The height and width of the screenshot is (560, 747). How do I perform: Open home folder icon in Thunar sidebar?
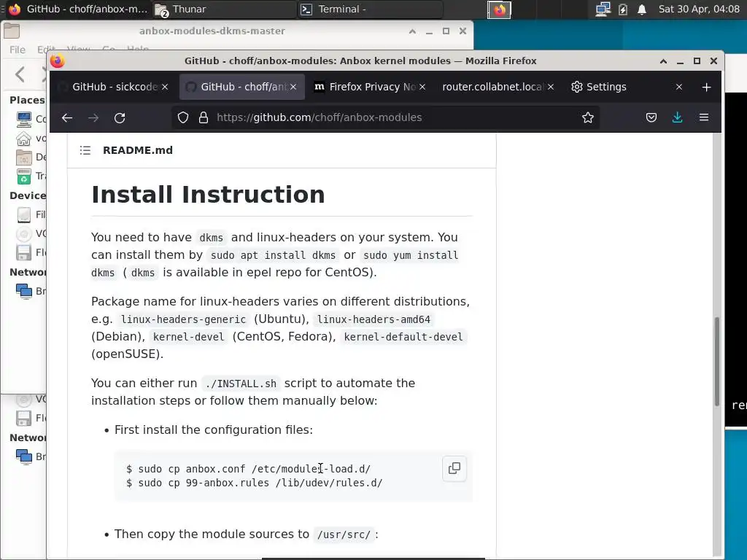(x=24, y=139)
